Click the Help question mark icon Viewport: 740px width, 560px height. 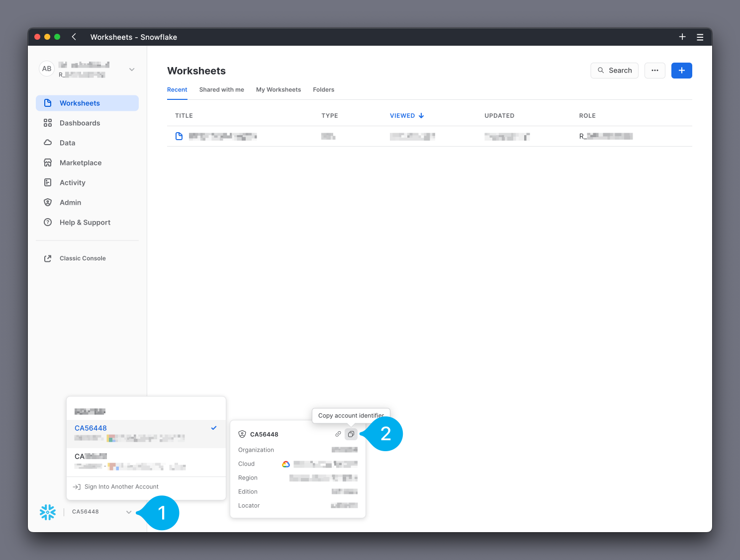tap(48, 222)
